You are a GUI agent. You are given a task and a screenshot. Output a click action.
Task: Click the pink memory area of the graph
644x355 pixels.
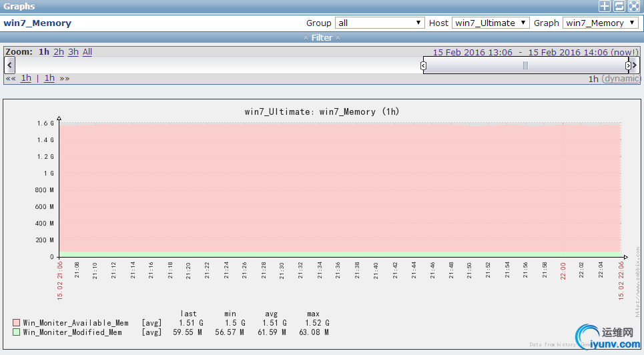click(x=340, y=187)
